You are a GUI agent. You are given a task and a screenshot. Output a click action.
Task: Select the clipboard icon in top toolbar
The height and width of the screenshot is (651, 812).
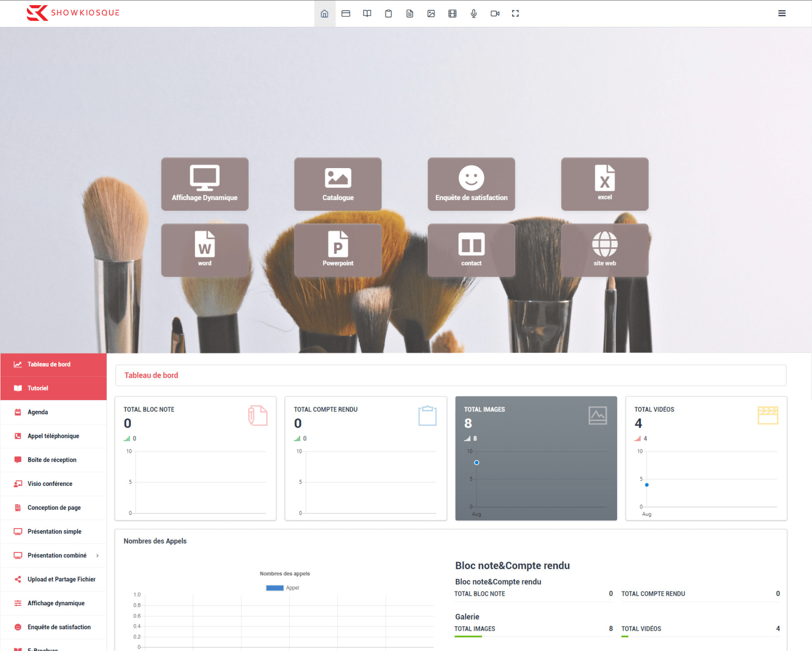click(x=388, y=14)
